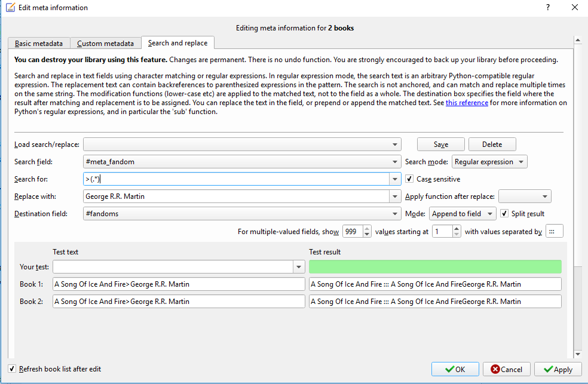
Task: Click the green Test result field
Action: (x=435, y=266)
